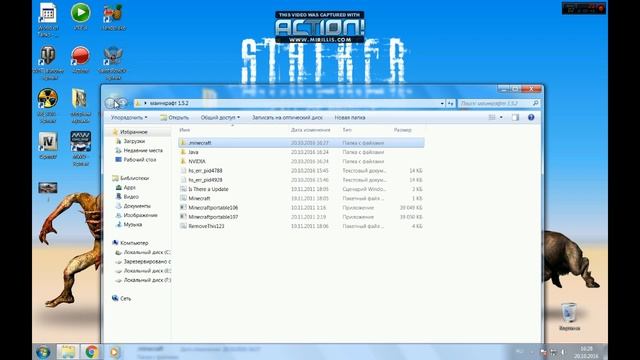Sort files by the Имя column header
Image resolution: width=640 pixels, height=360 pixels.
click(184, 130)
